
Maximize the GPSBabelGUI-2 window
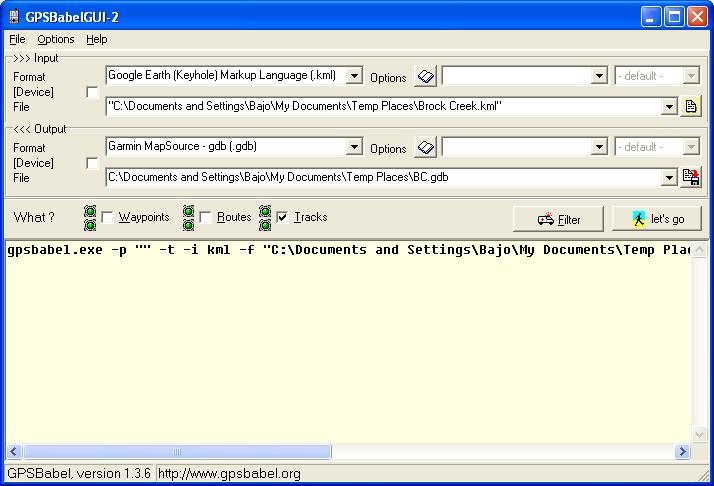[674, 17]
